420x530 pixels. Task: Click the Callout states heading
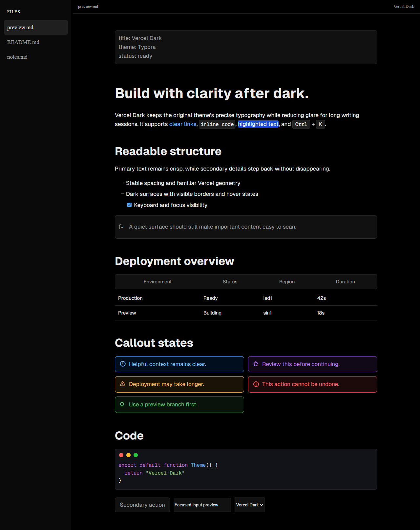154,343
